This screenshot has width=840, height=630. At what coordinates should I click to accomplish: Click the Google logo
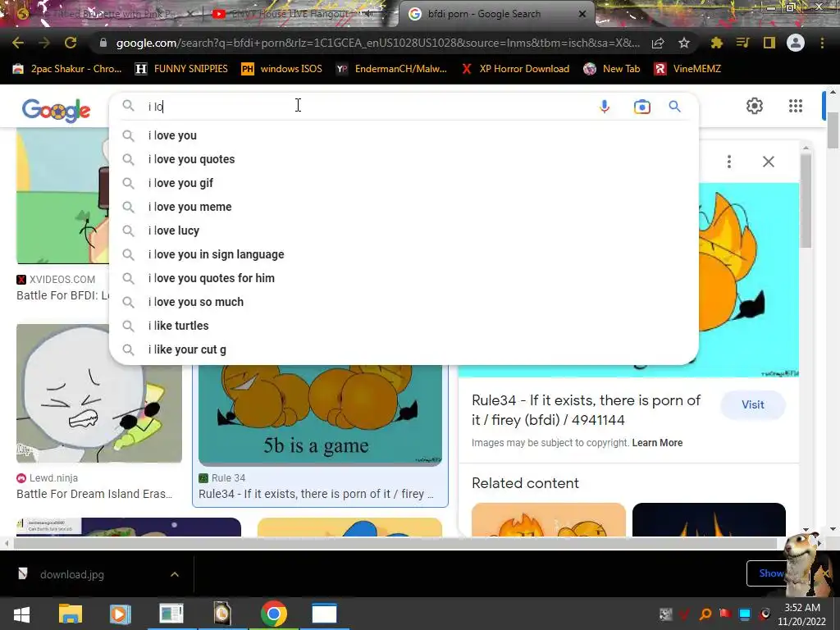pyautogui.click(x=57, y=111)
